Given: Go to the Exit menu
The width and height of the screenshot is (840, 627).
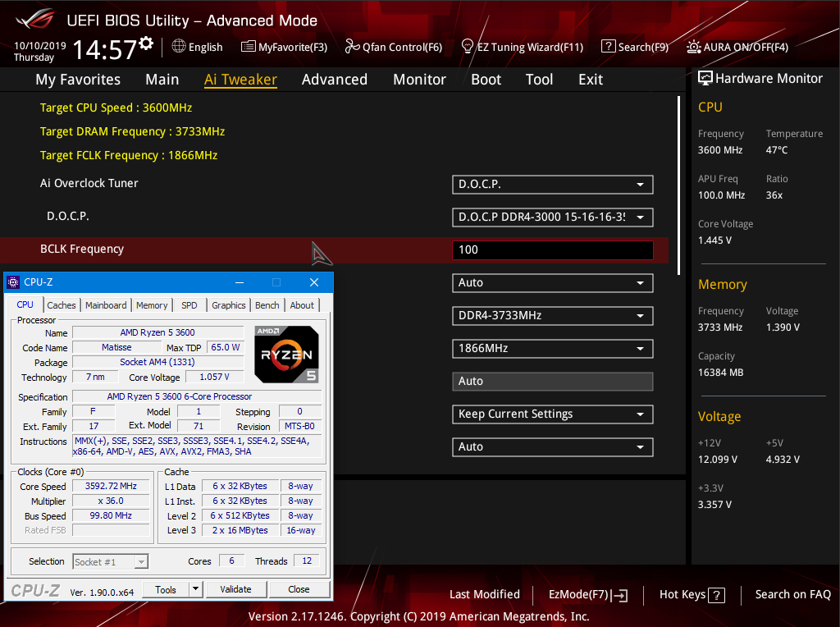Looking at the screenshot, I should pyautogui.click(x=591, y=80).
